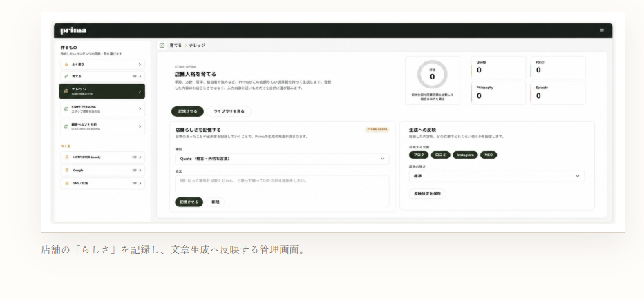Click the つくる section label
Screen dimensions: 644x301
[66, 146]
